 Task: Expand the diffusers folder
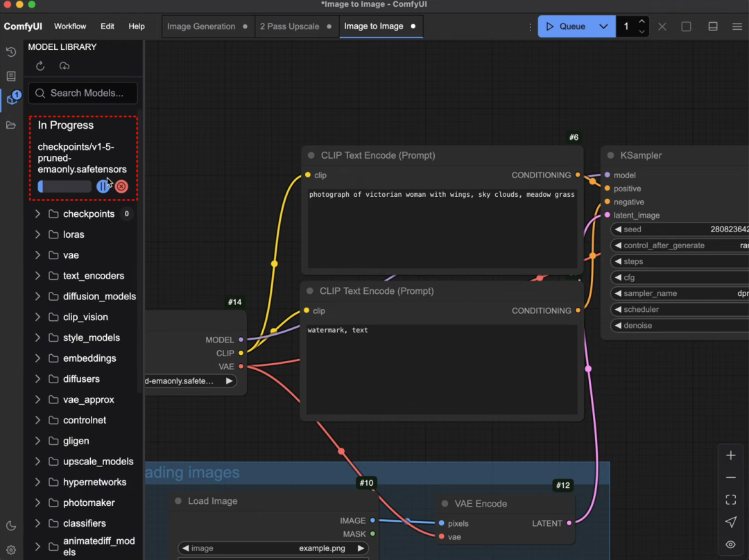click(x=37, y=378)
